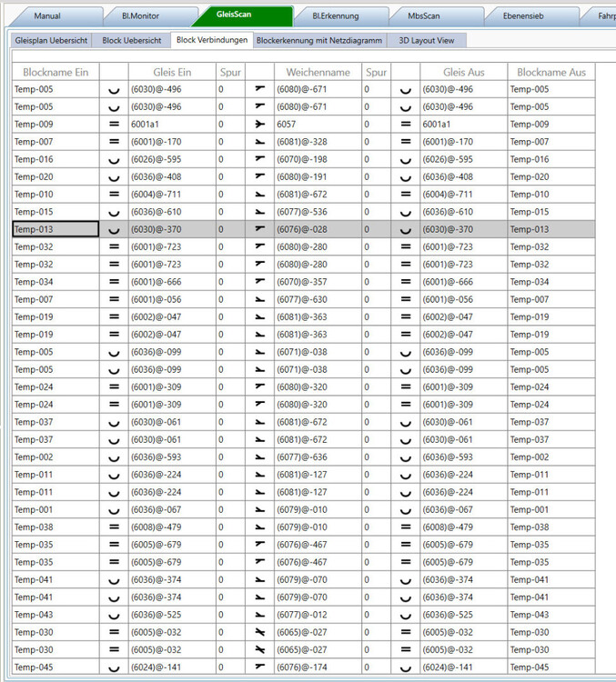Select the switch icon beside (6070)@-198
This screenshot has width=616, height=682.
(260, 159)
